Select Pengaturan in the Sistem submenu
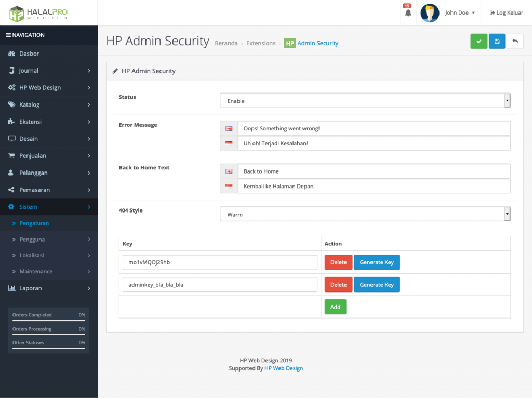 pos(34,223)
